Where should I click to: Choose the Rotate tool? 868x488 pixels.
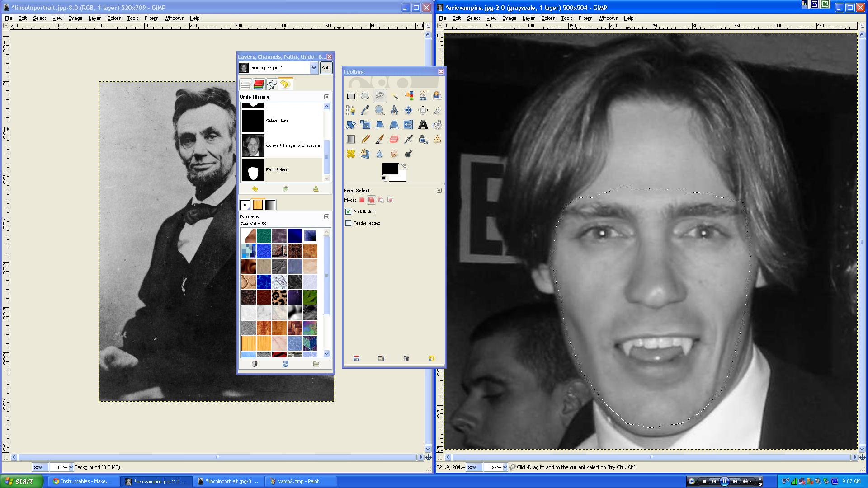coord(351,125)
